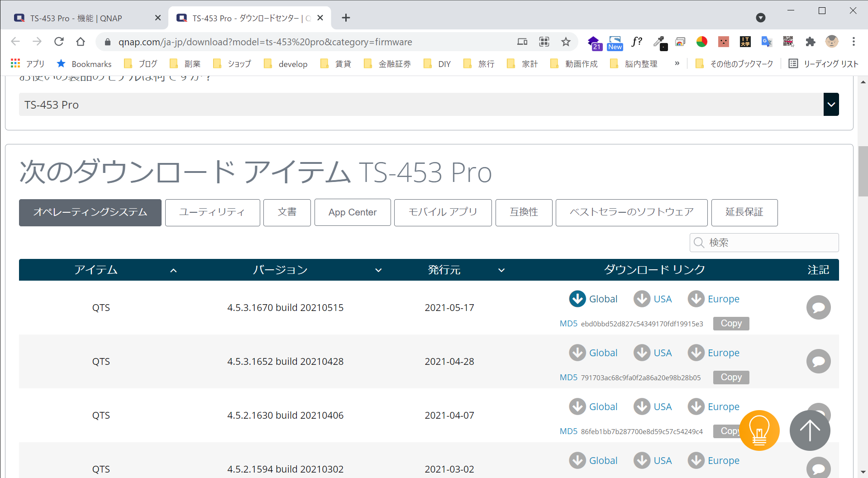This screenshot has height=478, width=868.
Task: Open the App Center tab
Action: (353, 212)
